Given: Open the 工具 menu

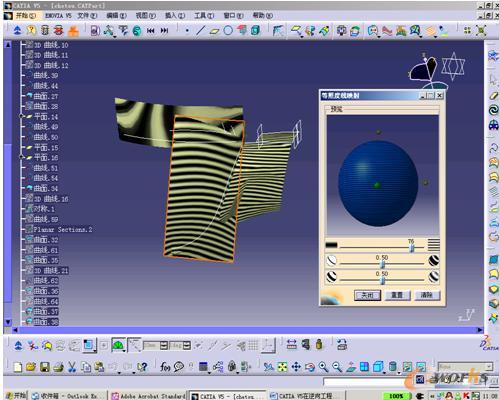Looking at the screenshot, I should pos(204,15).
